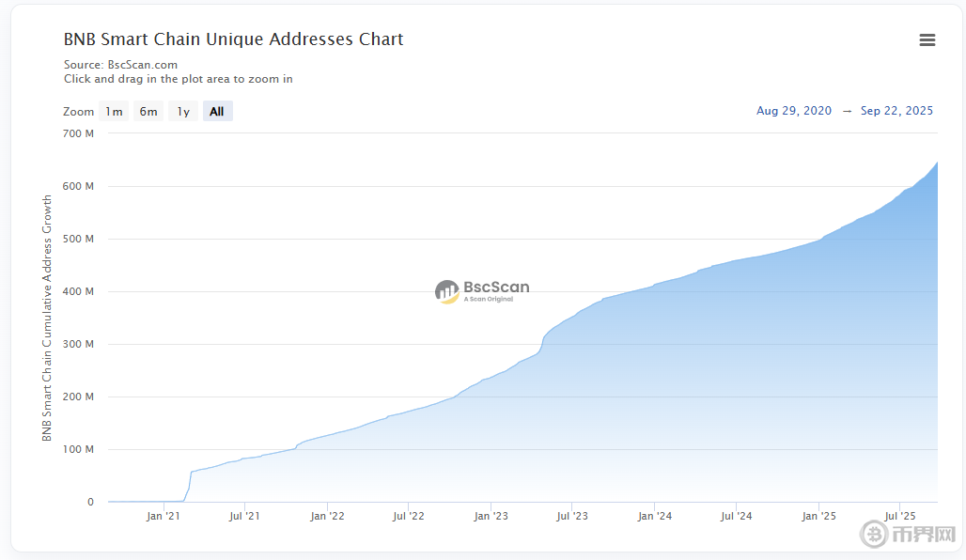Click the coin watermark icon at bottom right
Viewport: 966px width, 560px height.
coord(876,535)
